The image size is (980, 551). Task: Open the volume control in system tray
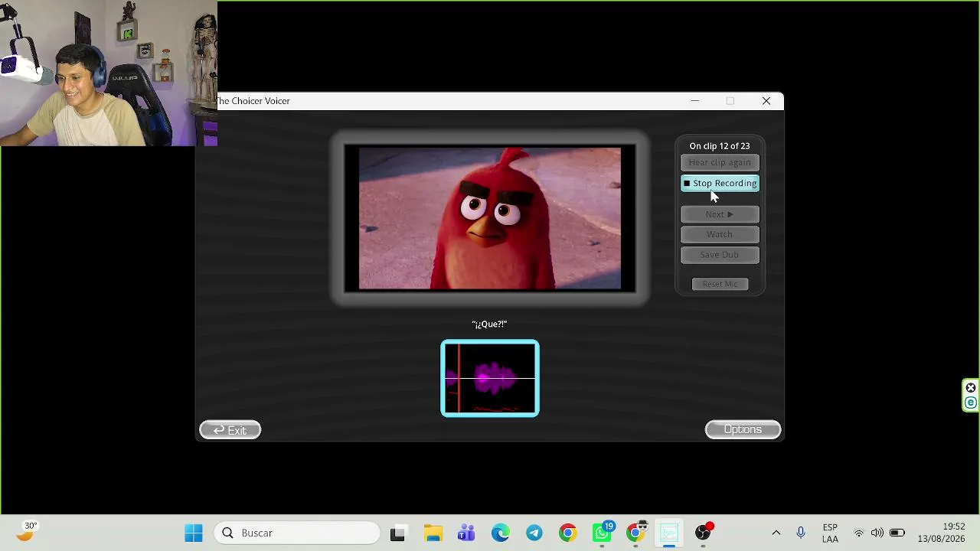point(877,533)
